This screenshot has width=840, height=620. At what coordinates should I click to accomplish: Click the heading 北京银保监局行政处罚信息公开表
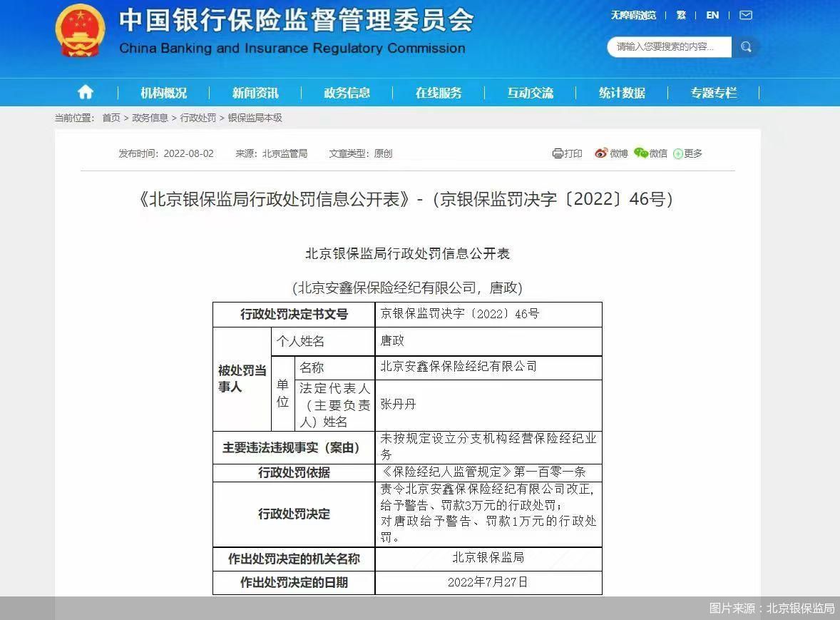pyautogui.click(x=408, y=253)
